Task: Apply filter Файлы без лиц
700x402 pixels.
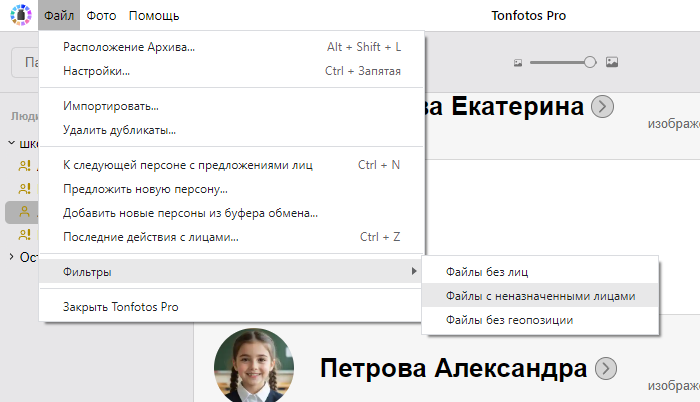Action: coord(488,271)
